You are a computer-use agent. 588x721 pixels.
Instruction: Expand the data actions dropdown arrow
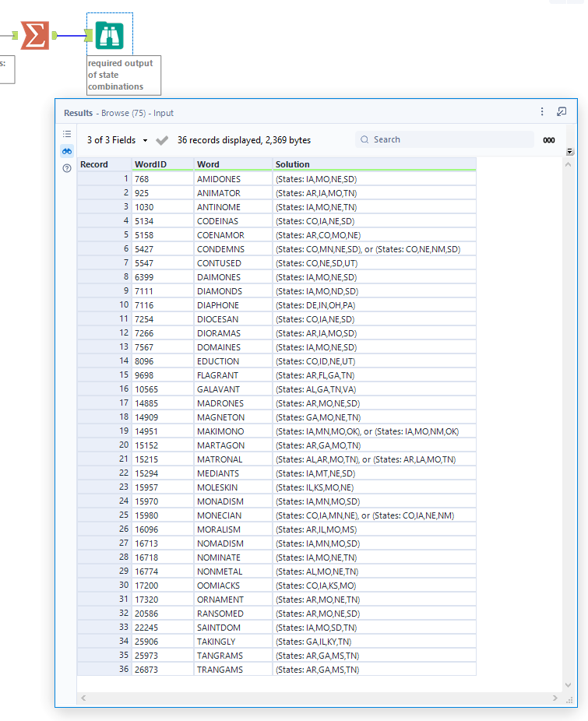pos(569,151)
